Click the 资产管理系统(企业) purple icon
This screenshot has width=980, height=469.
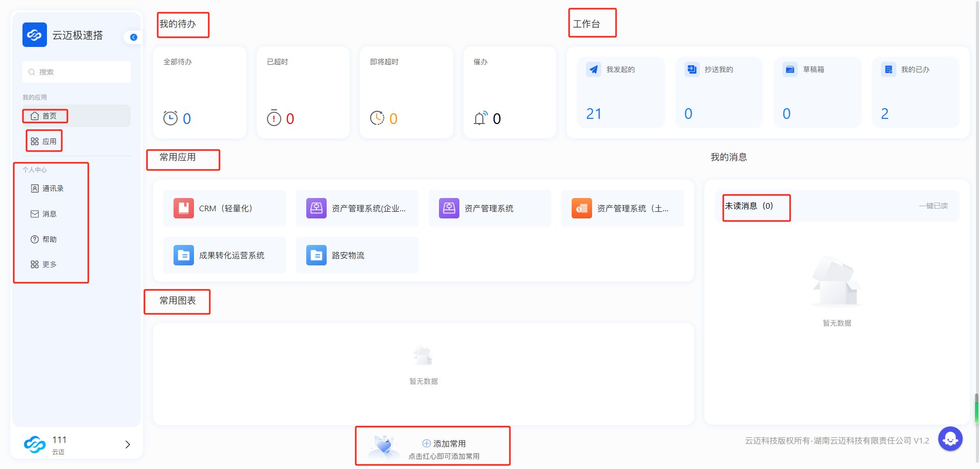(316, 208)
